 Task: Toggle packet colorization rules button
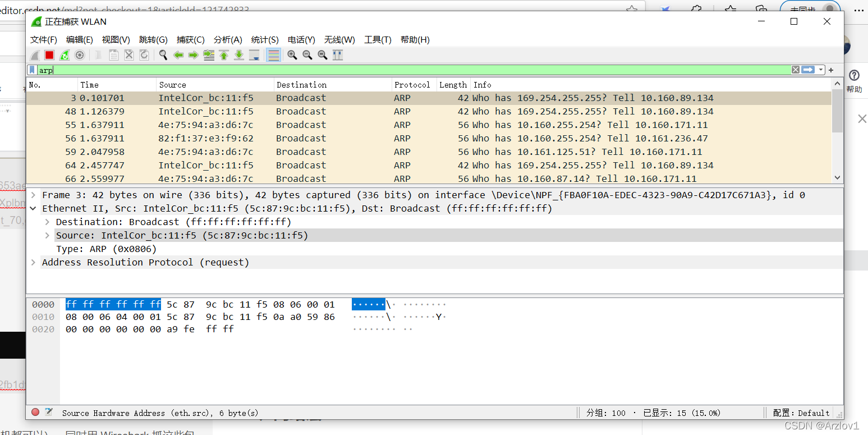[273, 55]
